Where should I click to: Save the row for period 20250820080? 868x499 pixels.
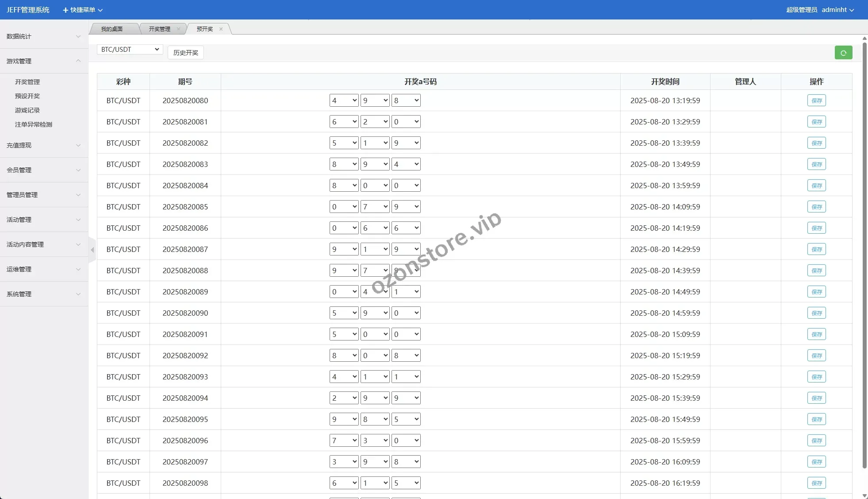tap(816, 101)
